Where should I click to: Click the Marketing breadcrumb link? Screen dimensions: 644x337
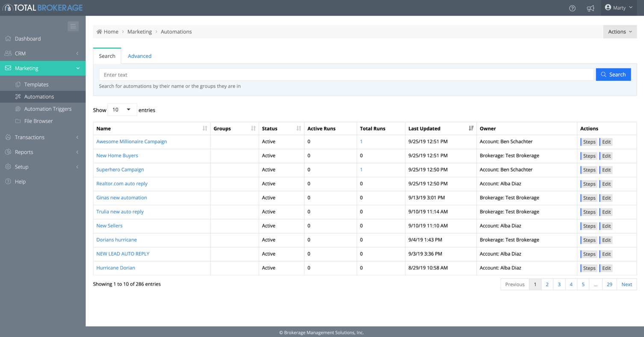pyautogui.click(x=139, y=32)
